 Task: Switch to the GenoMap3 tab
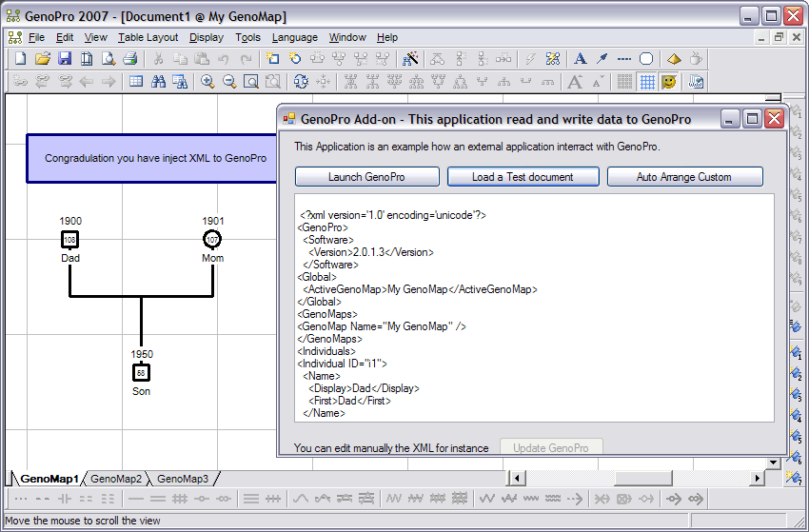(182, 479)
